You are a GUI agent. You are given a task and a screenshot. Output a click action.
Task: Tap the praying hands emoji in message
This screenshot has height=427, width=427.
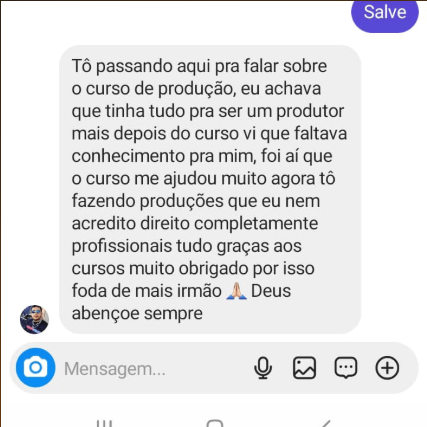coord(236,291)
